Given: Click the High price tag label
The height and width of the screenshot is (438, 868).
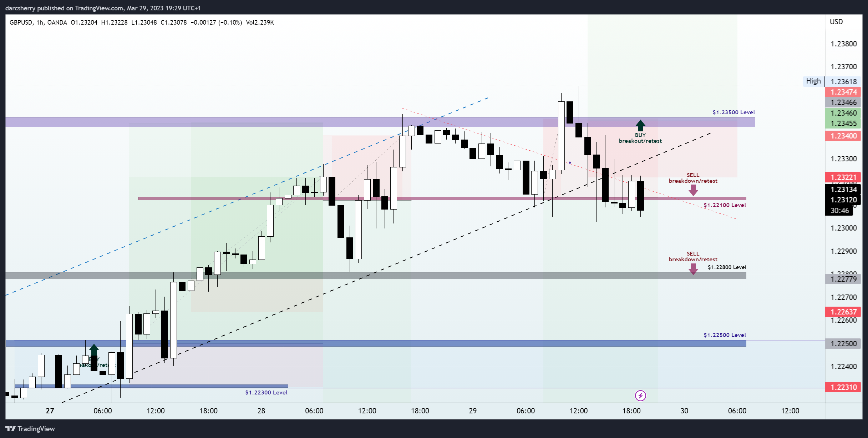Looking at the screenshot, I should pyautogui.click(x=813, y=81).
